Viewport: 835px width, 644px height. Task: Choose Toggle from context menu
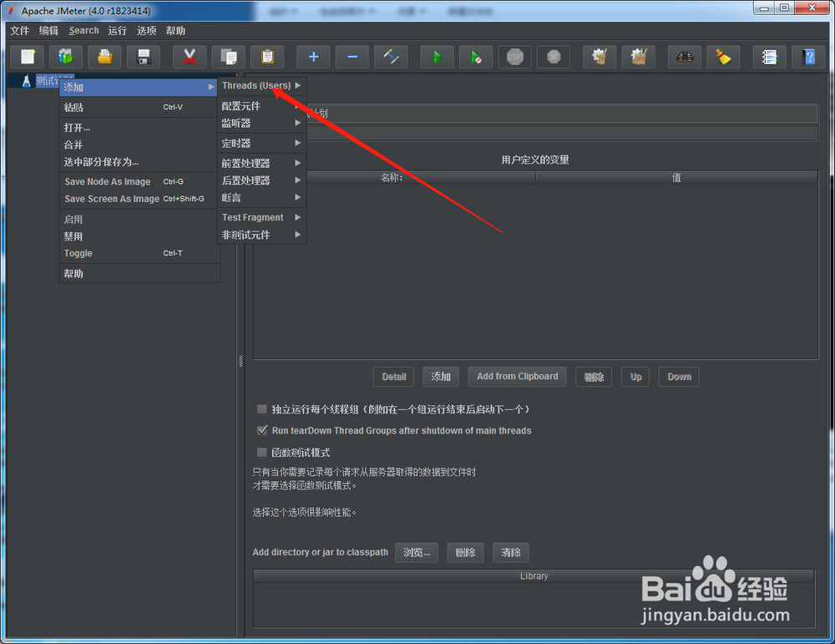pos(139,253)
